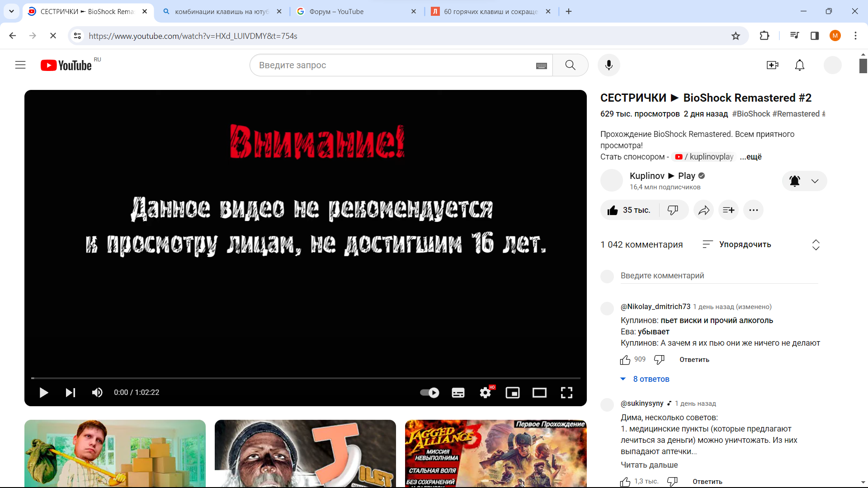The width and height of the screenshot is (868, 488).
Task: Click the magnifier search button
Action: (x=570, y=65)
